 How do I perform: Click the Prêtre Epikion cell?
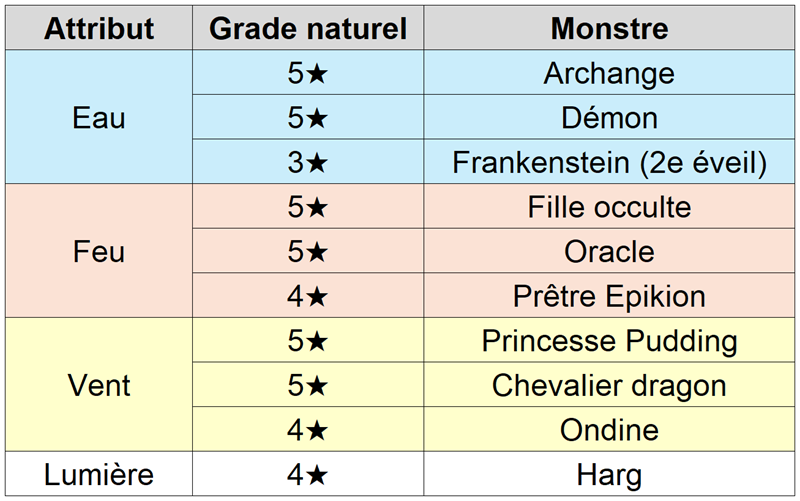point(609,296)
